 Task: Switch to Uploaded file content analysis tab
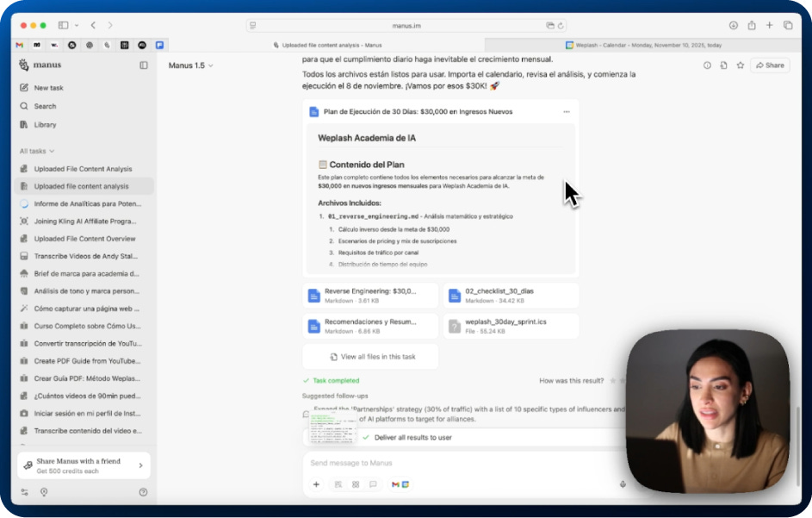(x=327, y=45)
